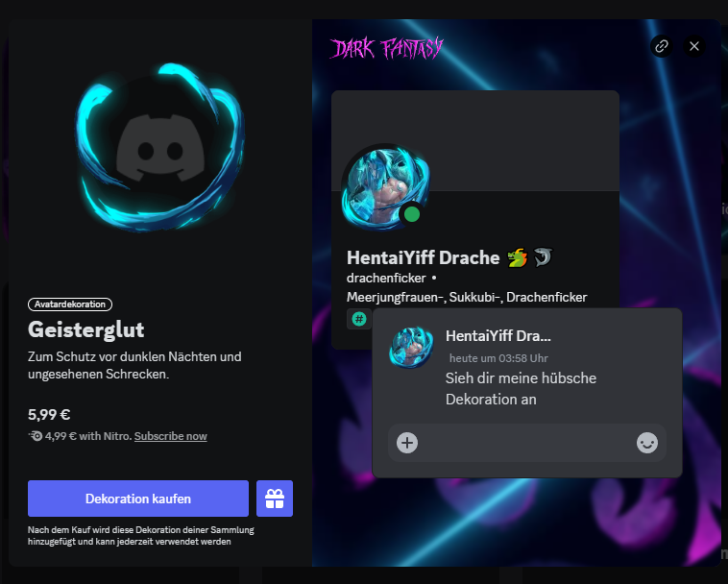Click the large Geisterglut decoration preview
Screen dimensions: 728x584
[x=160, y=149]
